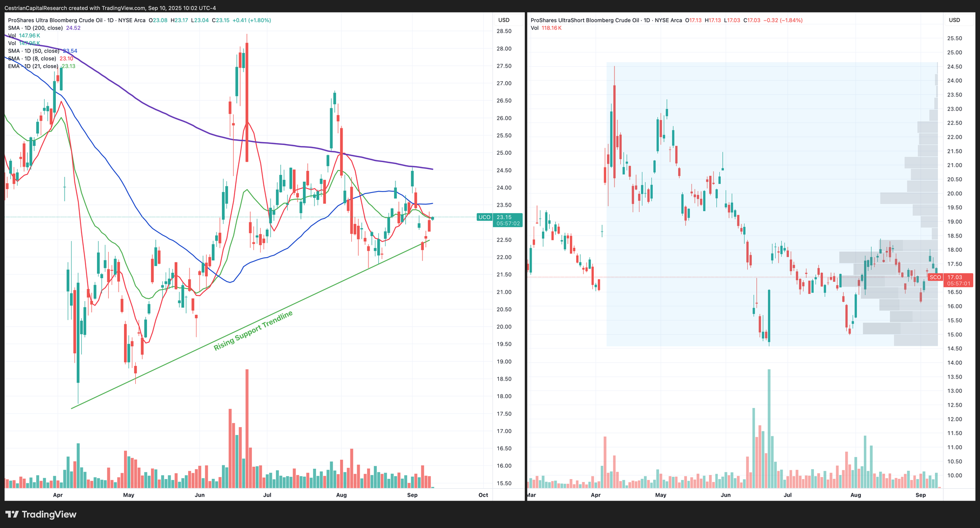980x528 pixels.
Task: Click the Jun label on UCO time axis
Action: [199, 495]
